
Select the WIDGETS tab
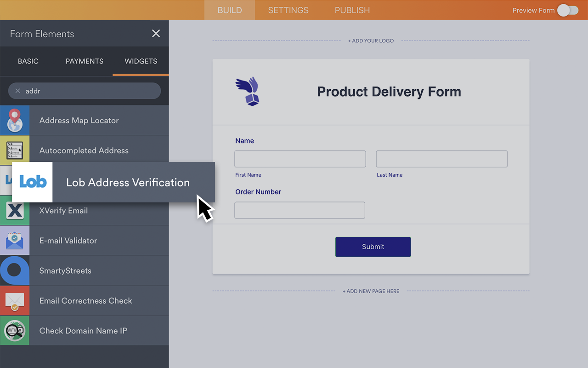[141, 61]
